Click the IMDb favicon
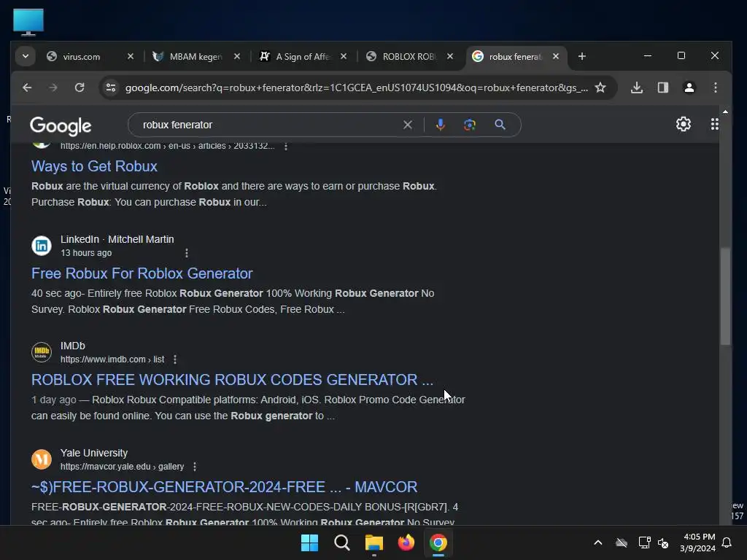 (x=42, y=352)
